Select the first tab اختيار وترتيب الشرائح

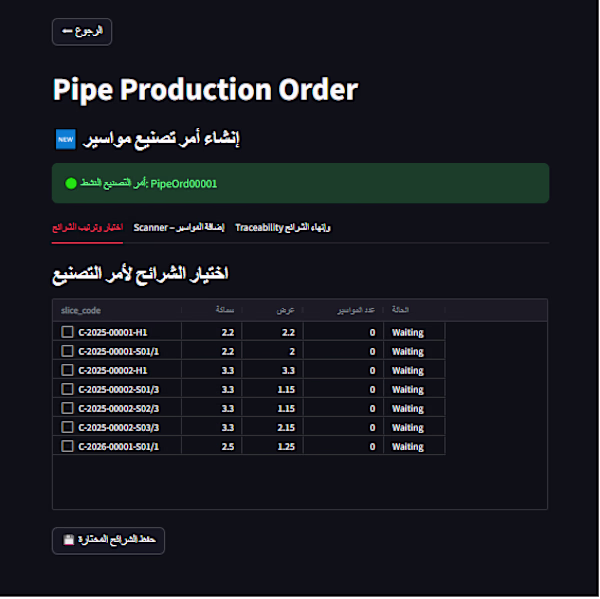(87, 227)
